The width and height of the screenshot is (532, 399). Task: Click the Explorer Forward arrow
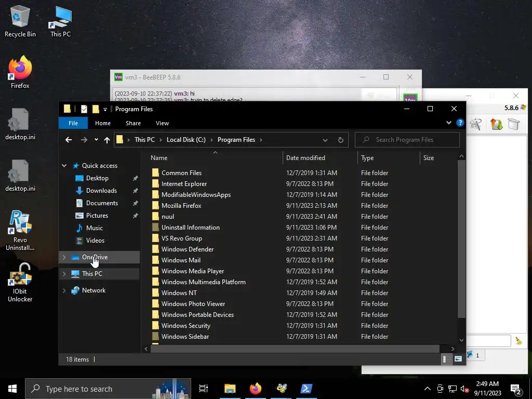point(84,140)
